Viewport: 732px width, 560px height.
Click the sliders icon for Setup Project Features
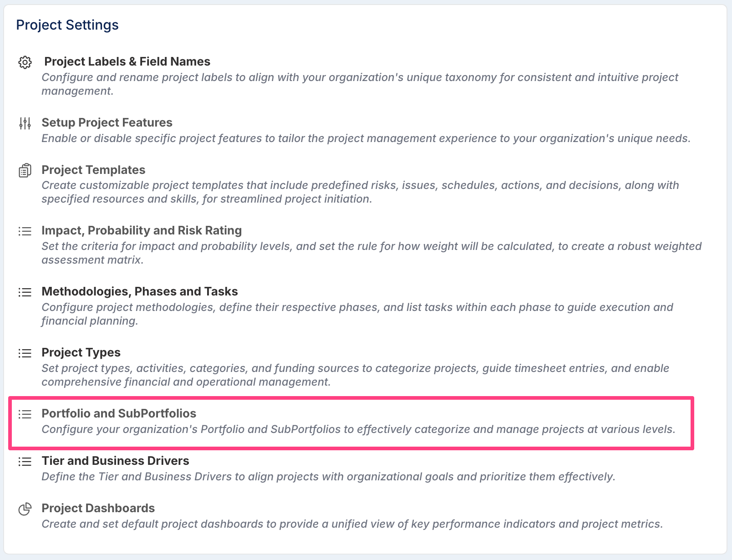click(25, 123)
